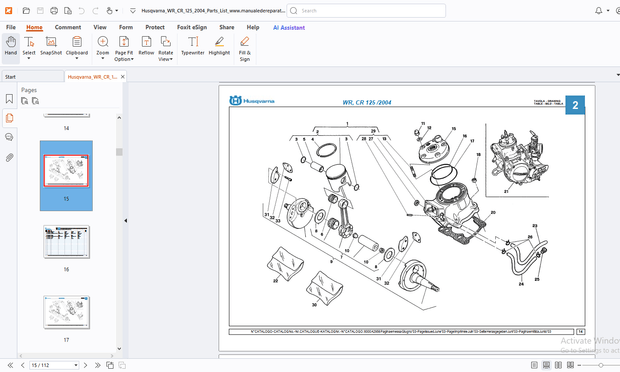This screenshot has width=620, height=372.
Task: Expand the Clipboard dropdown arrow
Action: click(x=77, y=59)
